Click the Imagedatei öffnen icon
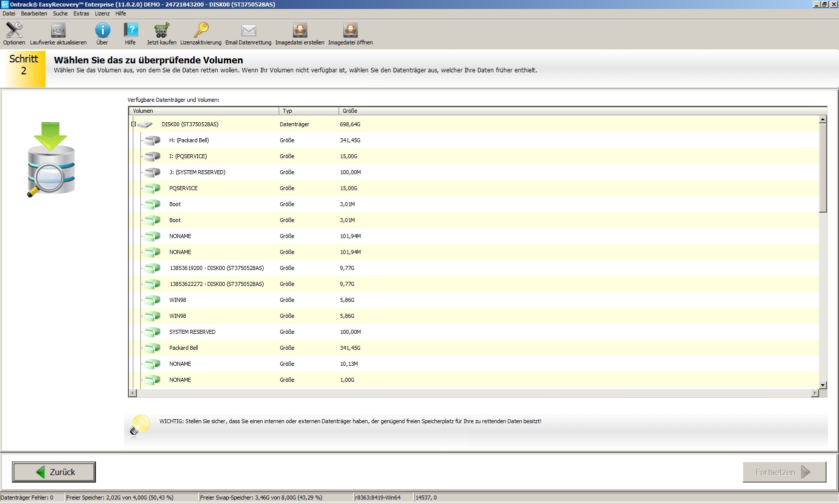 (x=351, y=30)
